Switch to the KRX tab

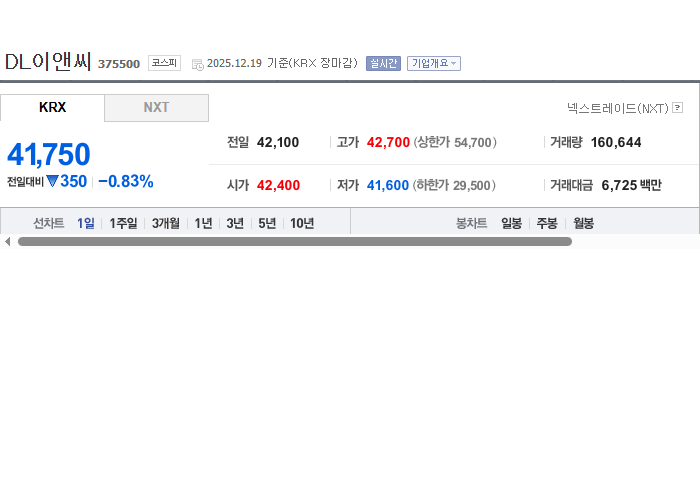[x=52, y=108]
